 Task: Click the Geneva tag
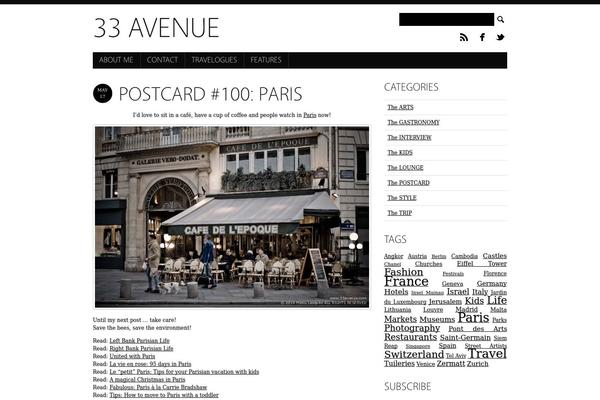click(452, 284)
